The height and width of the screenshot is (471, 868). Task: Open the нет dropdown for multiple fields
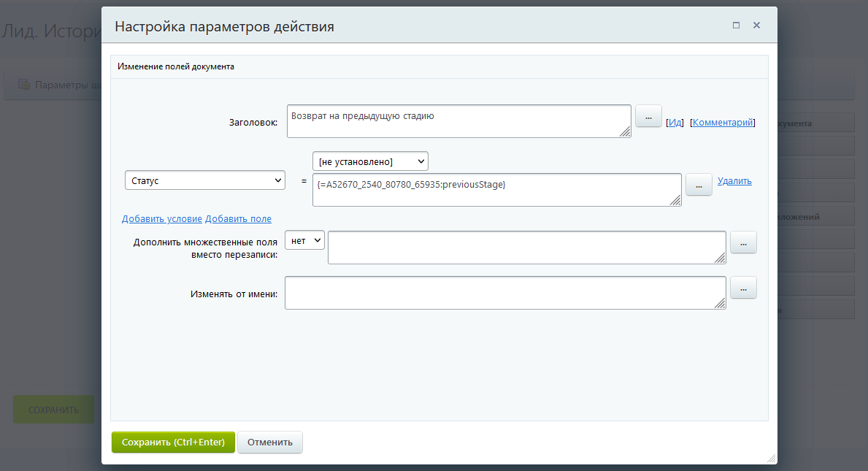[x=304, y=240]
